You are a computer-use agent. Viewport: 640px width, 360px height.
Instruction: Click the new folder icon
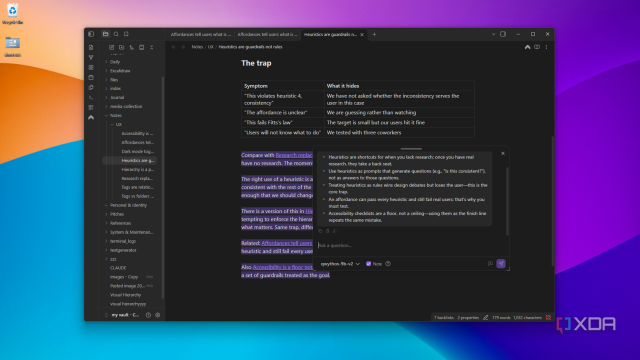click(122, 47)
